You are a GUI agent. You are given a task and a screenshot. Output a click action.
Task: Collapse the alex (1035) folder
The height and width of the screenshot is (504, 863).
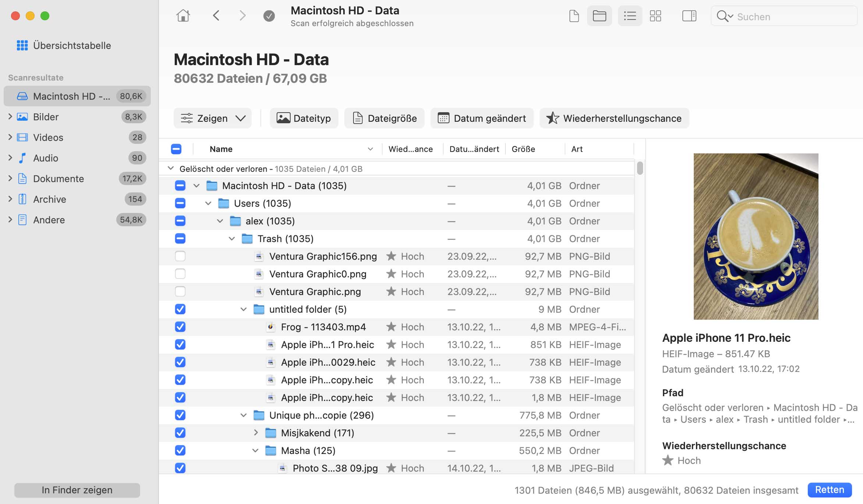[x=220, y=221]
